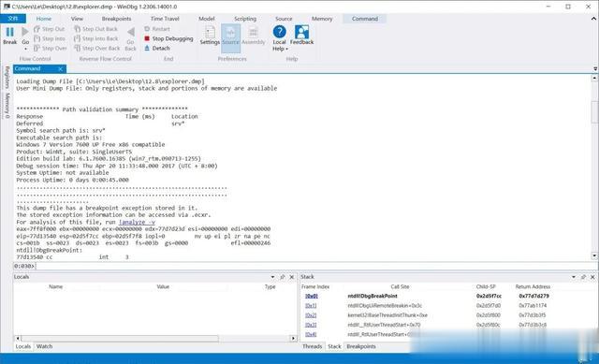The image size is (599, 364).
Task: Click the Go play icon
Action: pos(25,32)
